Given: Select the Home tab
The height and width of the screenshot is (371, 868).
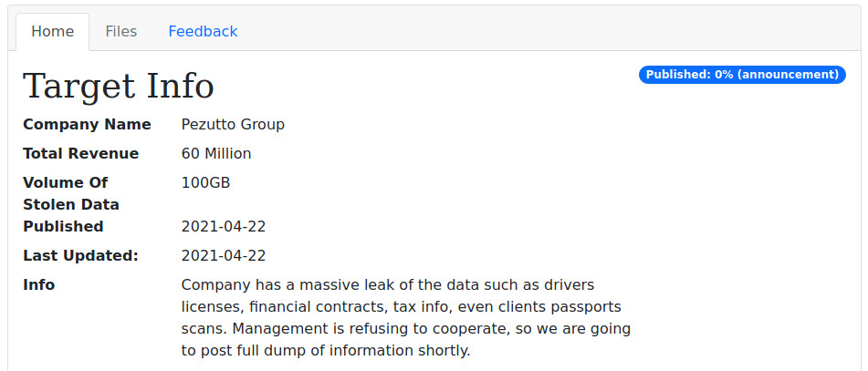Looking at the screenshot, I should (x=53, y=32).
